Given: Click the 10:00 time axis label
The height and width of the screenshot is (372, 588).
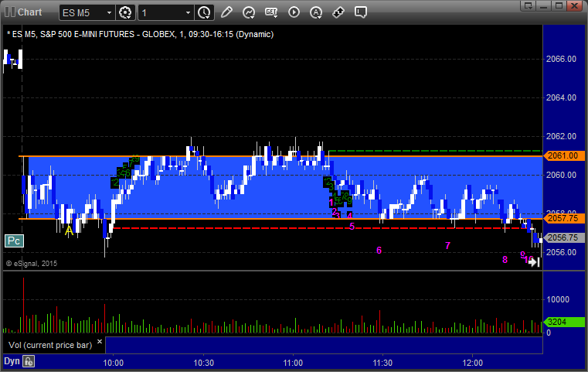Looking at the screenshot, I should (114, 363).
